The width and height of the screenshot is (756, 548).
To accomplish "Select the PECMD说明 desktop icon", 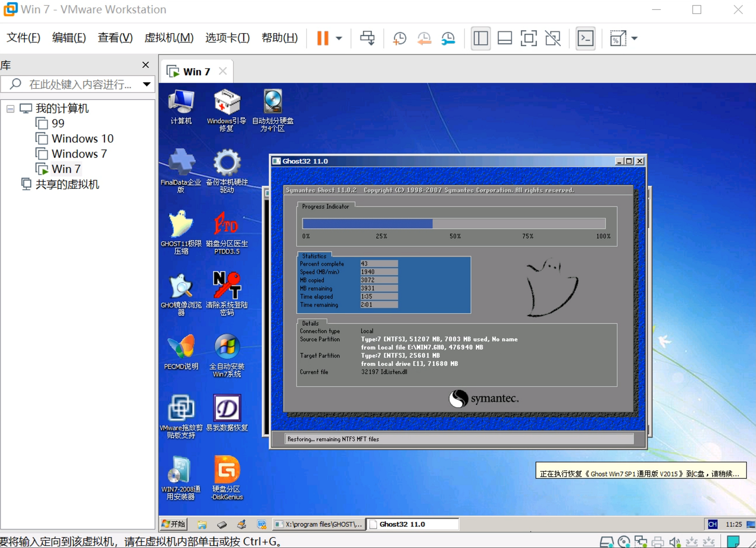I will click(181, 352).
